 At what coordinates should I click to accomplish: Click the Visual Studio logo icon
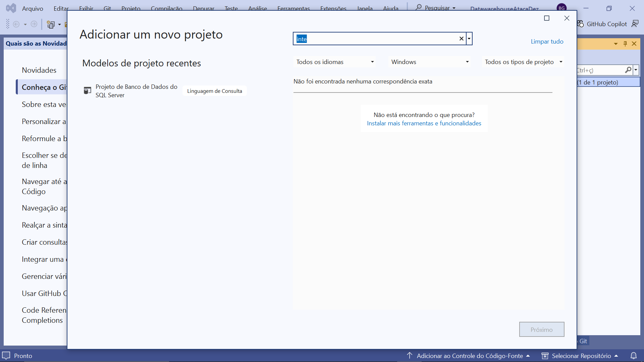tap(11, 8)
